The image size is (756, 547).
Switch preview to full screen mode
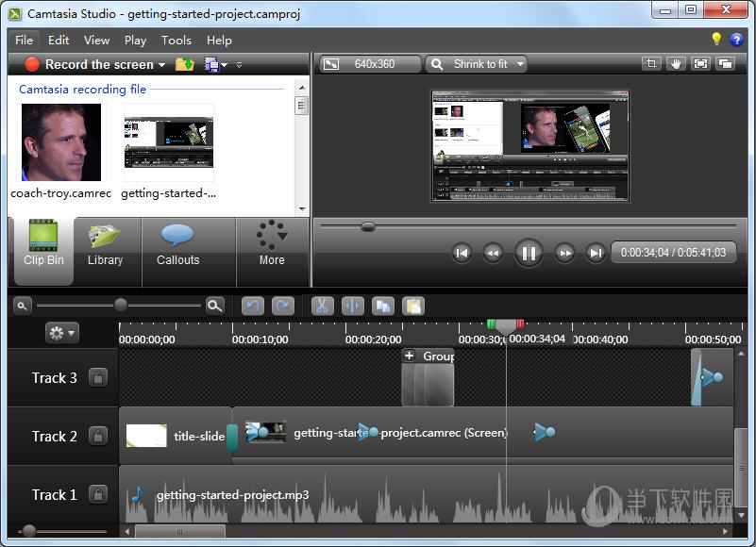pyautogui.click(x=700, y=63)
